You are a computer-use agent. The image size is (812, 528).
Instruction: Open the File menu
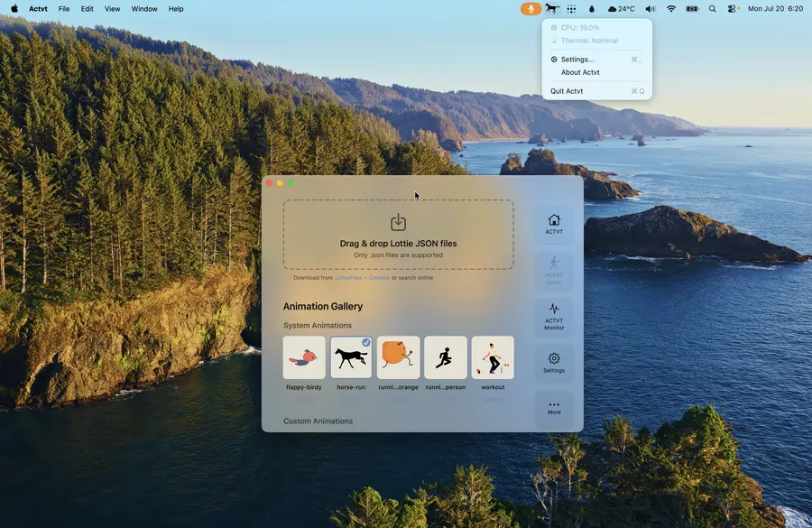64,9
